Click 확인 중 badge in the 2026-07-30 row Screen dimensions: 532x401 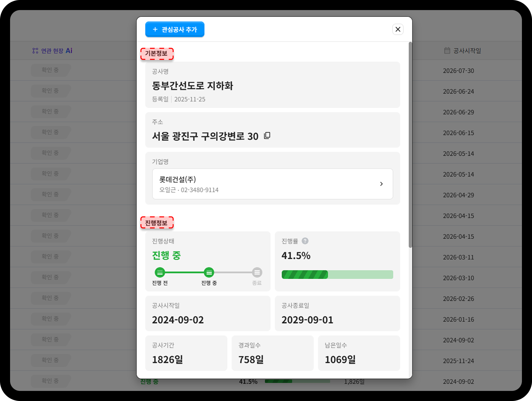(51, 70)
